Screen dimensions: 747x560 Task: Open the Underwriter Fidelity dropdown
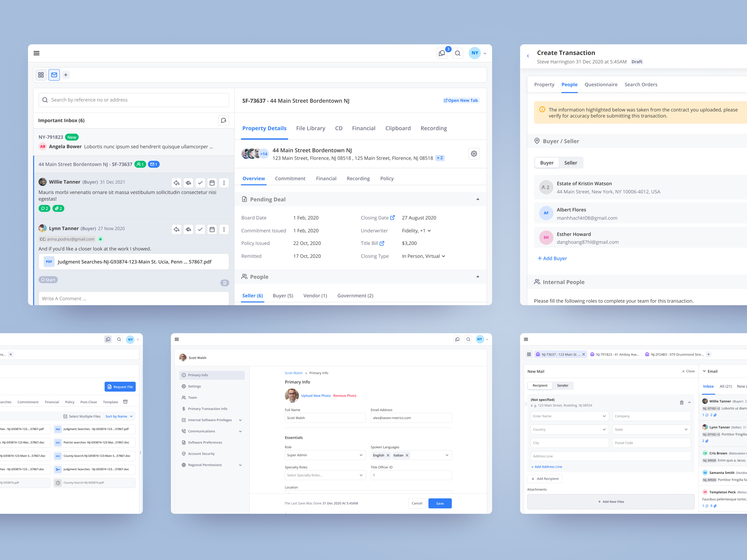point(416,231)
